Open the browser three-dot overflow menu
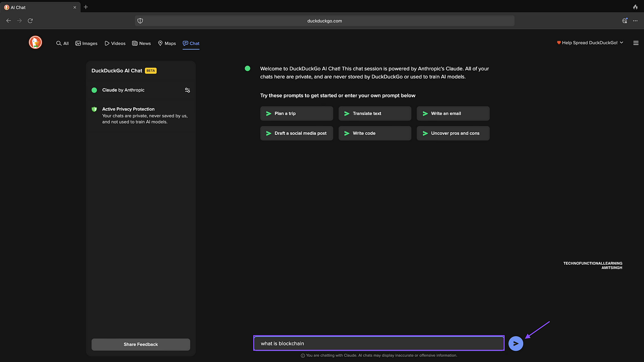 tap(635, 21)
